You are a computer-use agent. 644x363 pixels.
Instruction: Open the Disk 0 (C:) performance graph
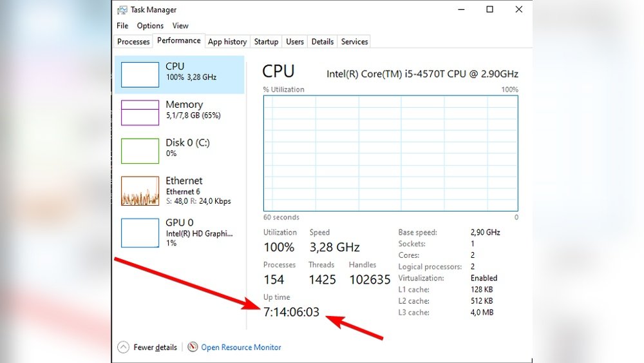[140, 151]
